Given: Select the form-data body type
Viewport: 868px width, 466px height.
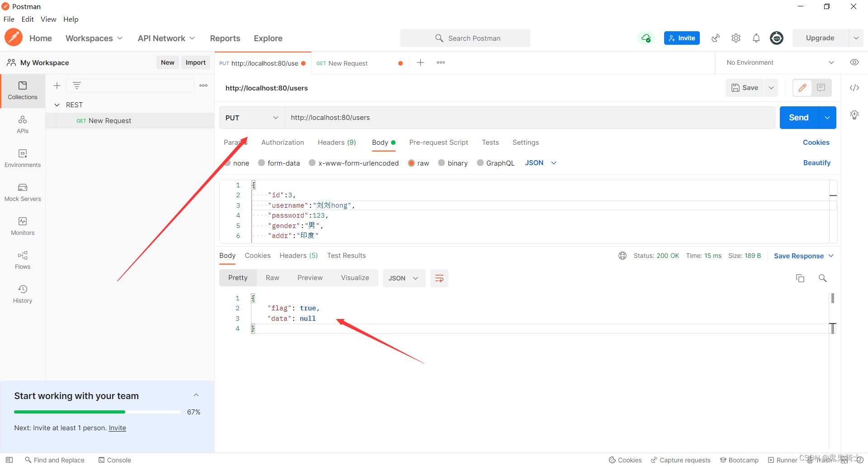Looking at the screenshot, I should [261, 163].
